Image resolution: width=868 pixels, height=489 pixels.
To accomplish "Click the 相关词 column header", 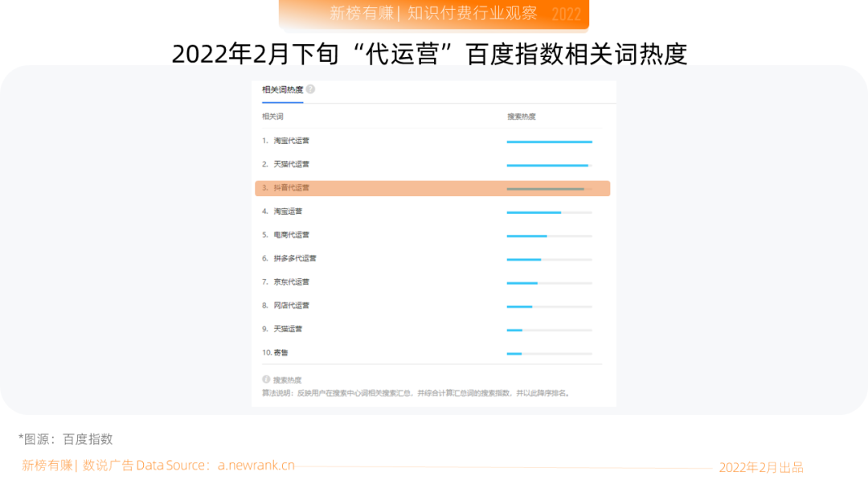I will 272,117.
